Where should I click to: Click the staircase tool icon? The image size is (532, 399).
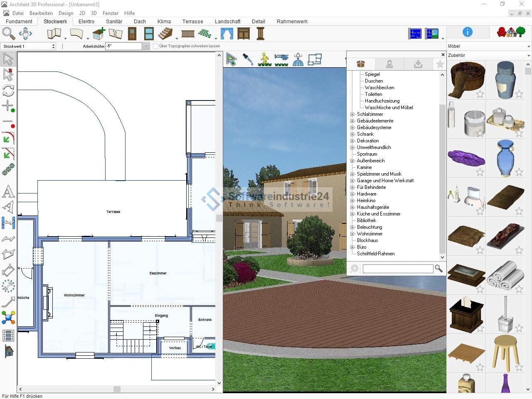(x=166, y=33)
